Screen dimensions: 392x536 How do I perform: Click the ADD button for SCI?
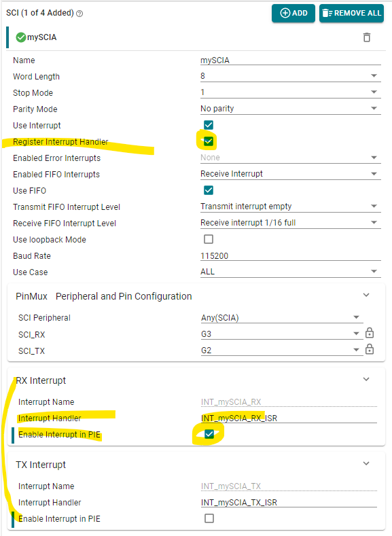[x=293, y=14]
